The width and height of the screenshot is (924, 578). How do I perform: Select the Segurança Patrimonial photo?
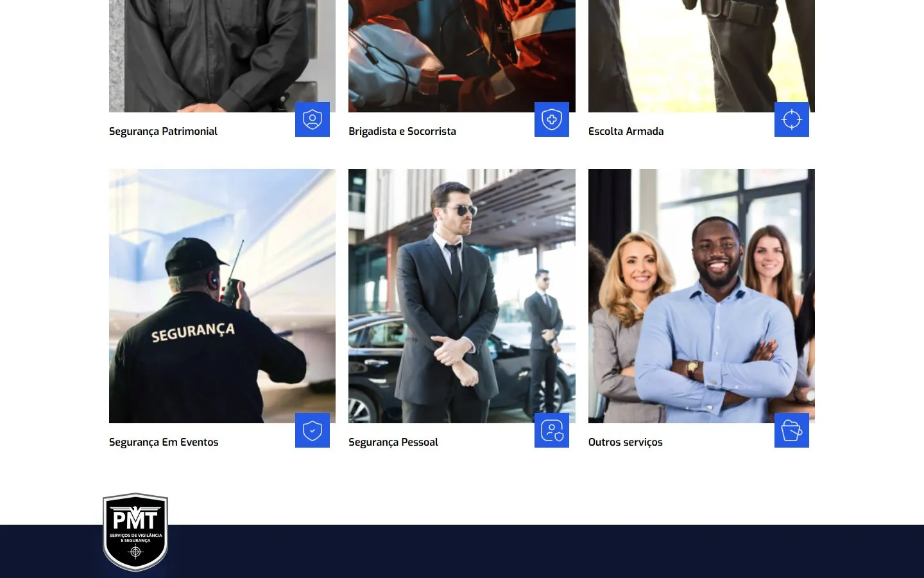point(222,56)
